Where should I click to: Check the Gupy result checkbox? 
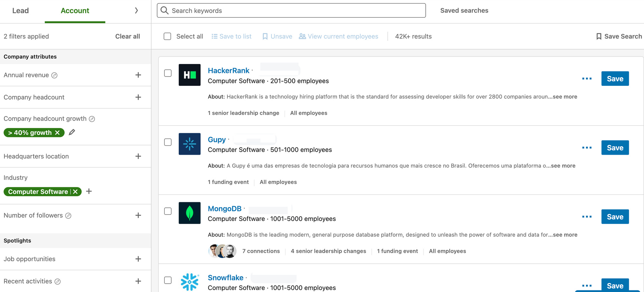click(x=168, y=142)
